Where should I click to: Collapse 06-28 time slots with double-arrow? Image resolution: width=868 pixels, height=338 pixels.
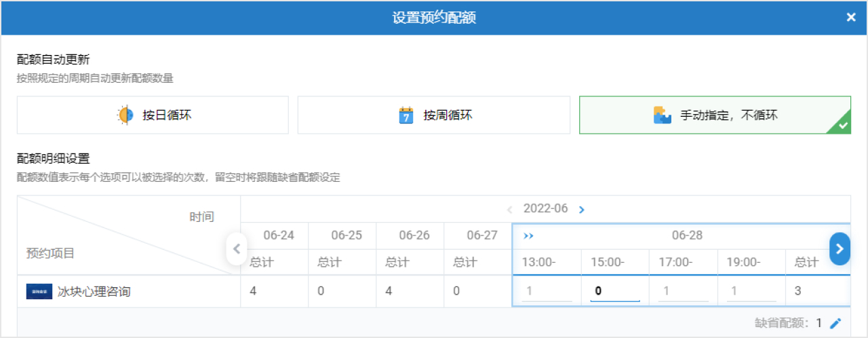529,236
